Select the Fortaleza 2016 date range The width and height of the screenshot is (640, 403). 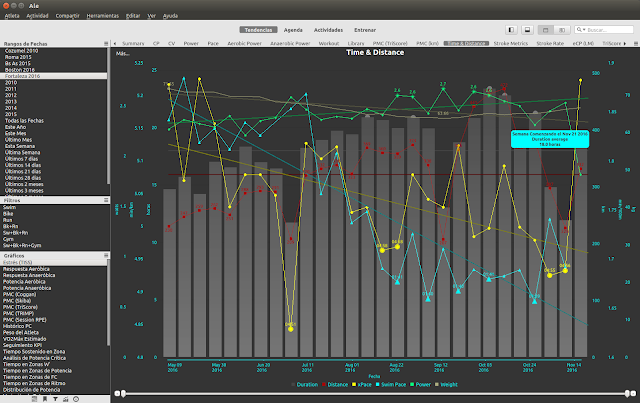pyautogui.click(x=54, y=76)
